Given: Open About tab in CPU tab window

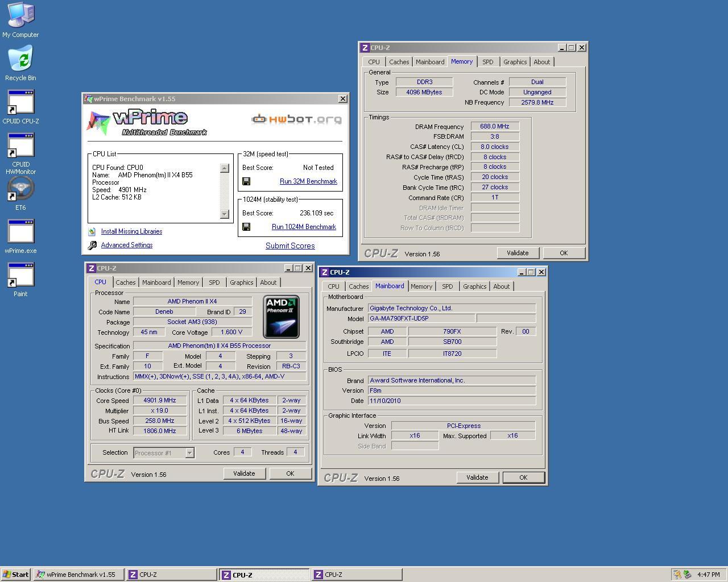Looking at the screenshot, I should point(268,282).
